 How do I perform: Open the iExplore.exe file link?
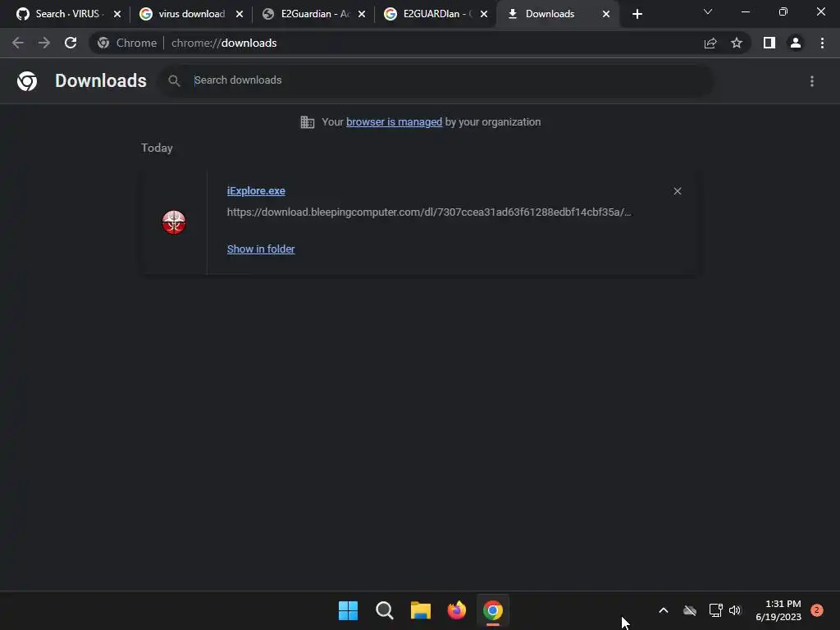point(256,191)
